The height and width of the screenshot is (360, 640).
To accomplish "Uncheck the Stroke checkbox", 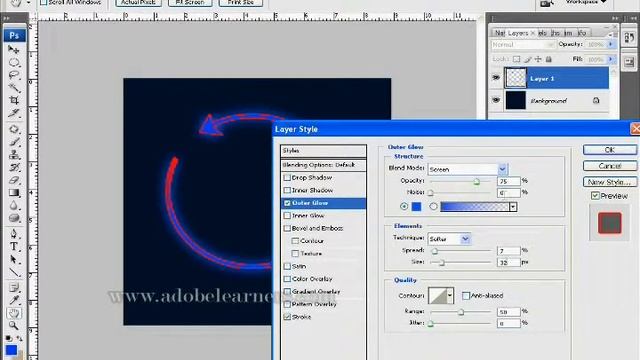I will pos(287,317).
